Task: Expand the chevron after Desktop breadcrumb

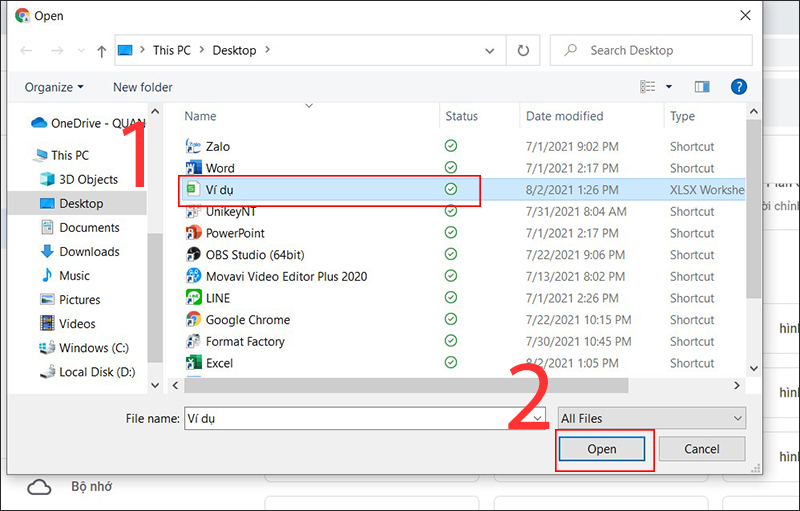Action: pyautogui.click(x=267, y=50)
